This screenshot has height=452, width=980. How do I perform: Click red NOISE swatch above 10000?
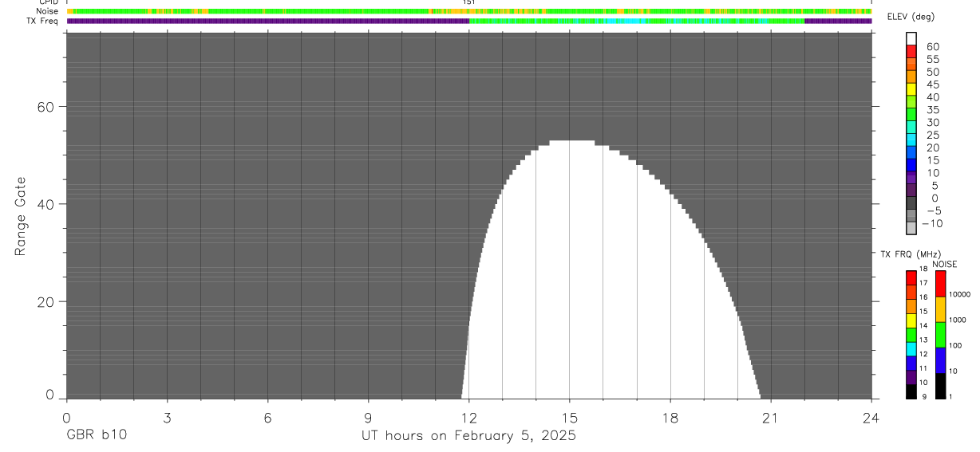(941, 283)
